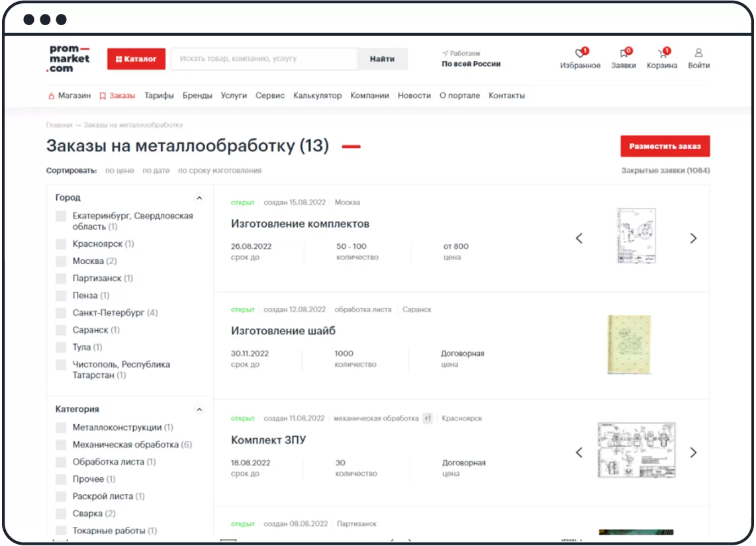Click the red Каталог button
Image resolution: width=756 pixels, height=546 pixels.
point(136,59)
